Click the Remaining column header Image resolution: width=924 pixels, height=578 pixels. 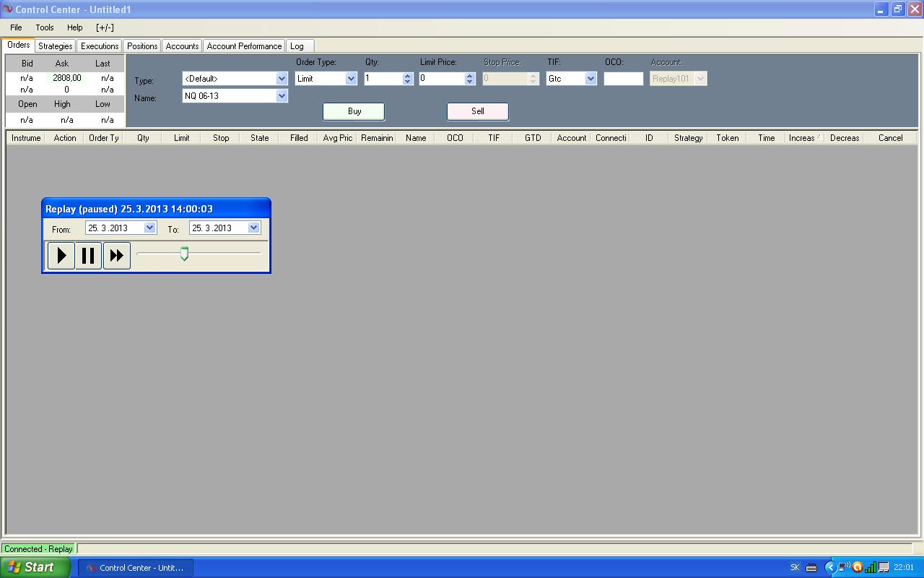pyautogui.click(x=377, y=138)
